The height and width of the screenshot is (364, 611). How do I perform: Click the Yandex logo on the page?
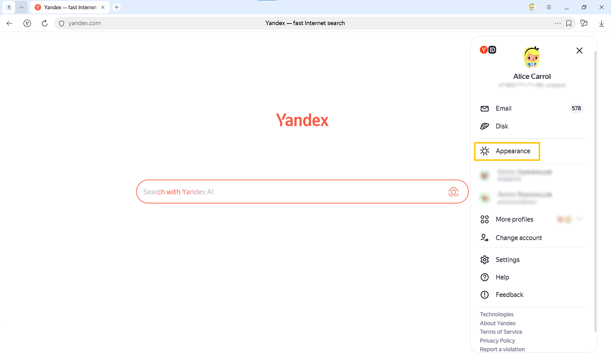[302, 120]
